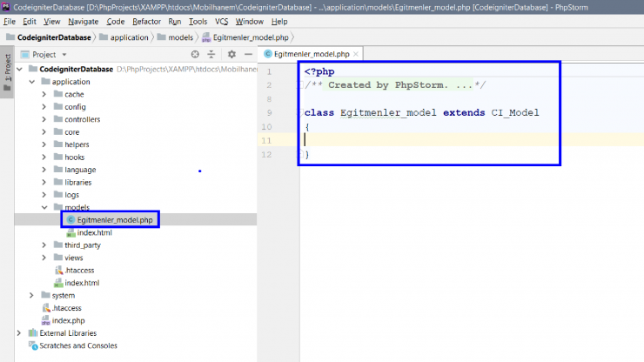Click the application breadcrumb in navigation bar
Screen dimensions: 644x362
click(x=129, y=37)
